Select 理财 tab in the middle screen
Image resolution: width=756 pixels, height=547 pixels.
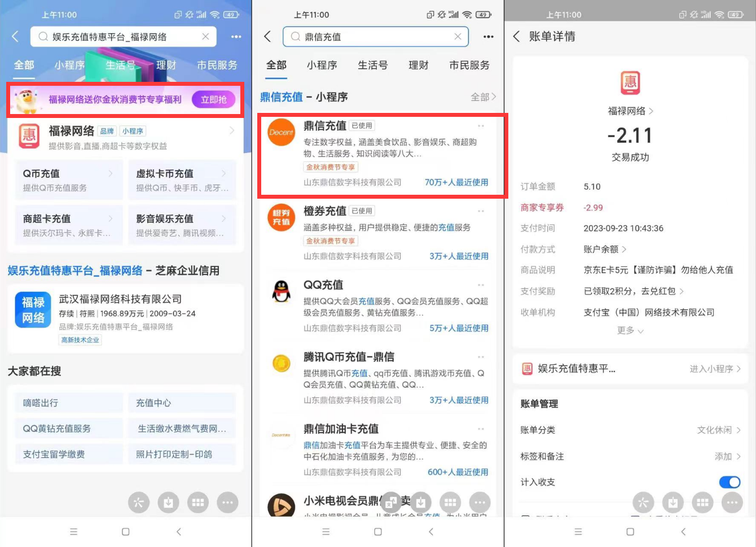[x=418, y=65]
